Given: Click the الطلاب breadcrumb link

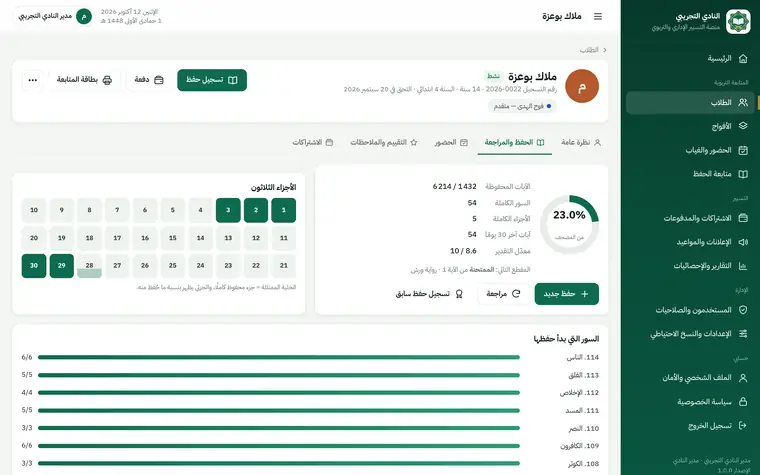Looking at the screenshot, I should click(x=589, y=50).
